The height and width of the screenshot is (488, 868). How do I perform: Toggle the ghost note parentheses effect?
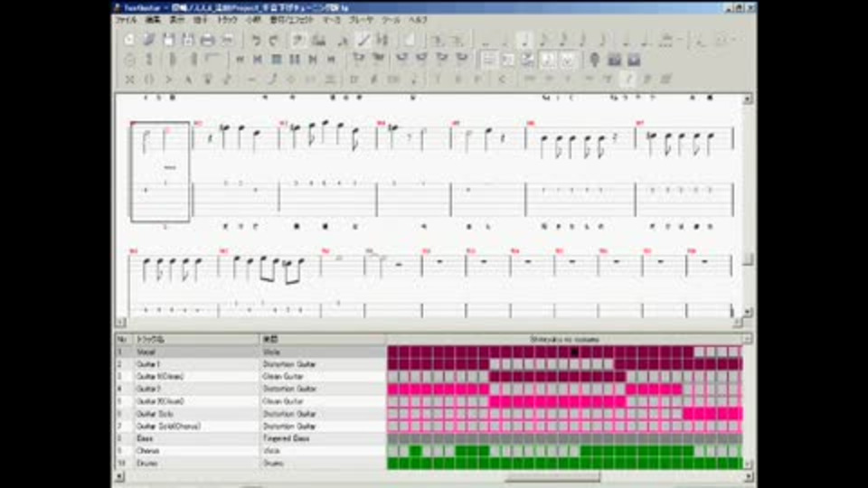148,80
